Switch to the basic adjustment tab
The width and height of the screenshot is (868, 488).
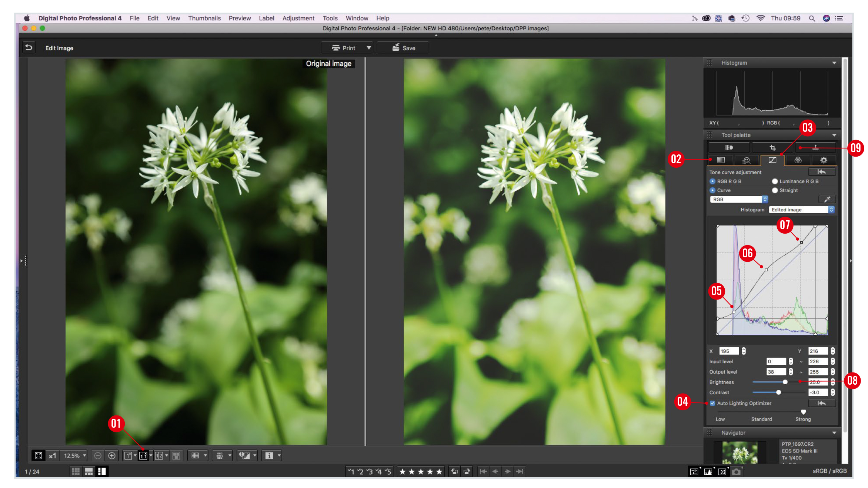pyautogui.click(x=721, y=160)
